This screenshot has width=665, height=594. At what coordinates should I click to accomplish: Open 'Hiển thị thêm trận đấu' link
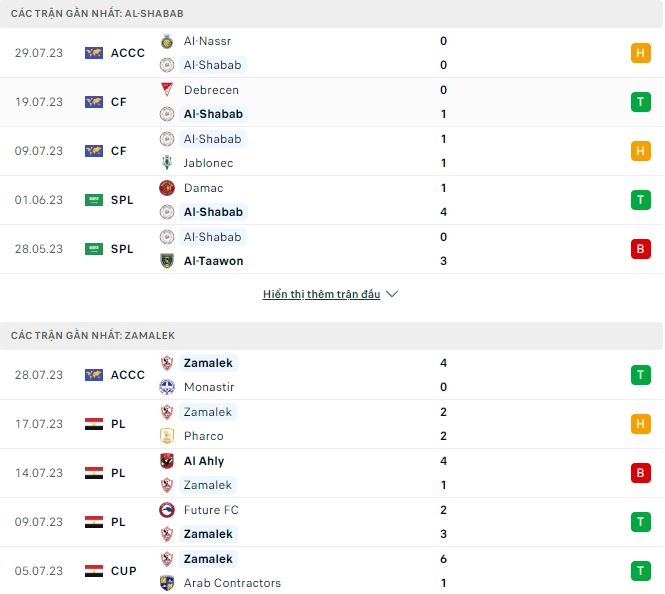[x=321, y=295]
